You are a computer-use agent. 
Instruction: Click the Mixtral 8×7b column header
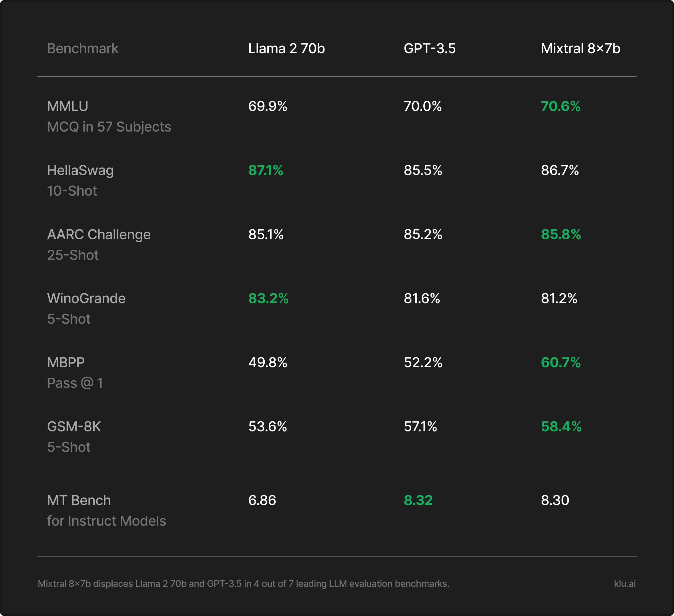click(580, 49)
